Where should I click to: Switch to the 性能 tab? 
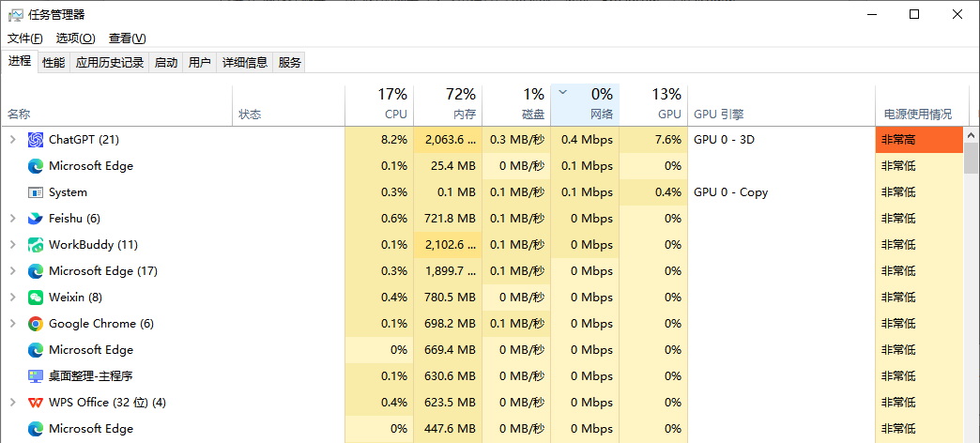pos(54,63)
